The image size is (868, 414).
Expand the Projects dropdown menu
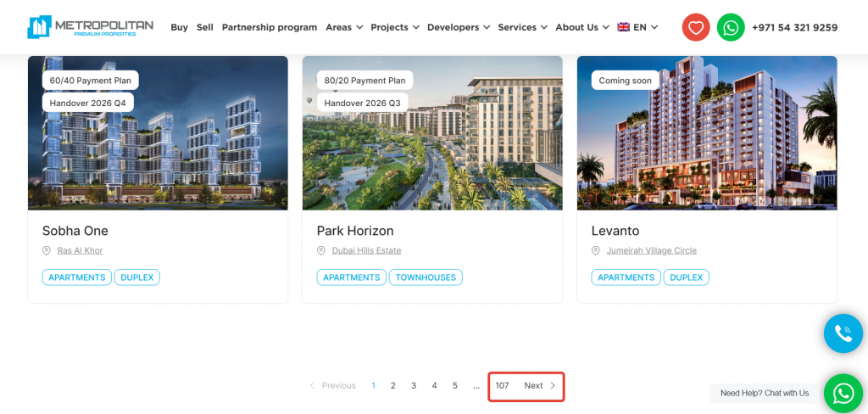coord(394,27)
